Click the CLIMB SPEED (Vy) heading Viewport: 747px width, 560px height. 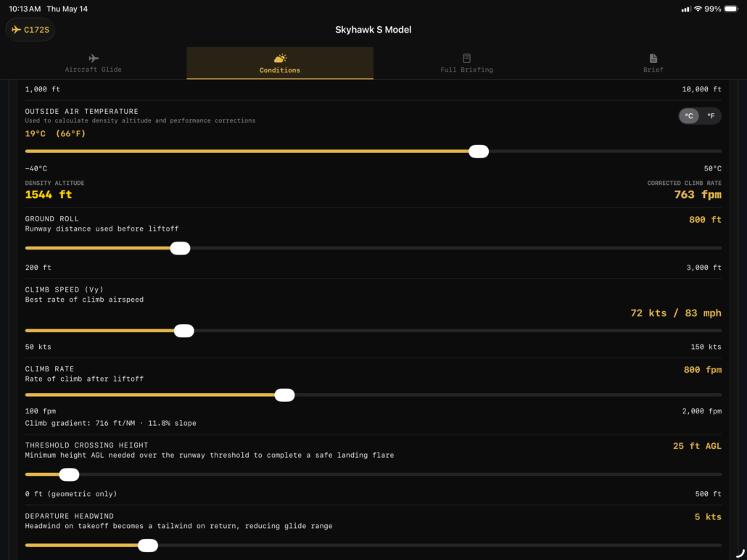tap(65, 289)
